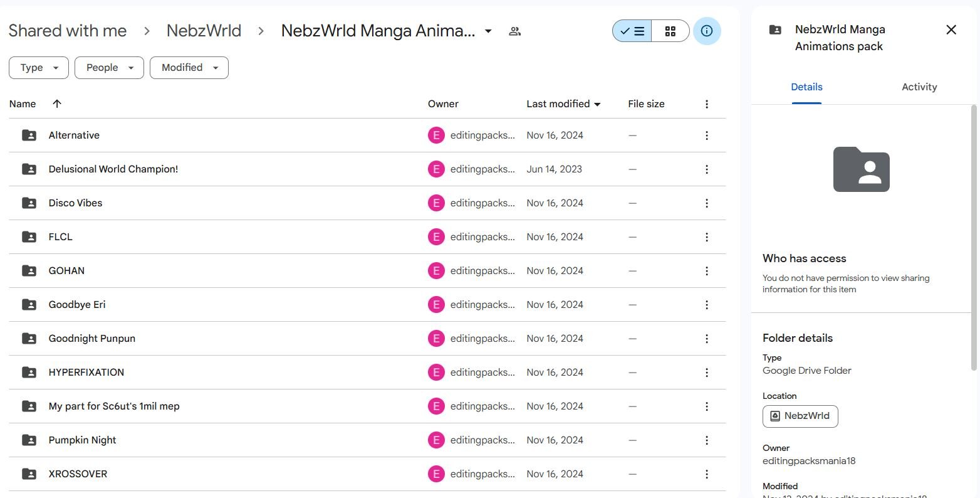Switch to list layout view
The width and height of the screenshot is (980, 498).
pyautogui.click(x=632, y=31)
